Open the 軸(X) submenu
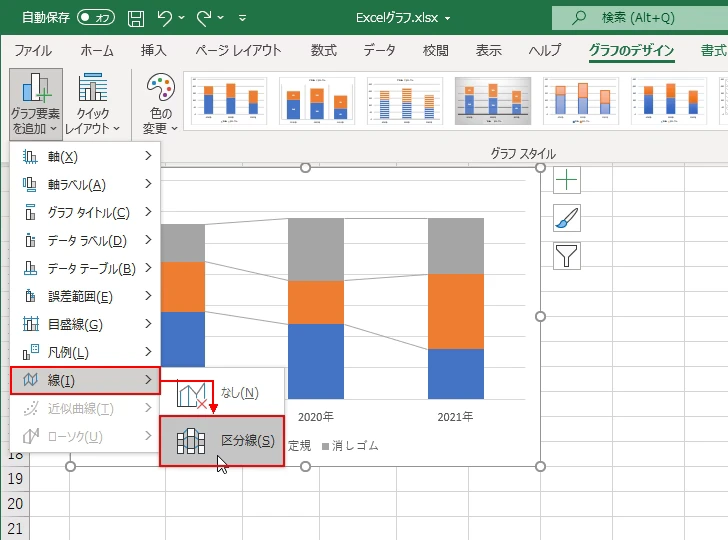 tap(85, 156)
